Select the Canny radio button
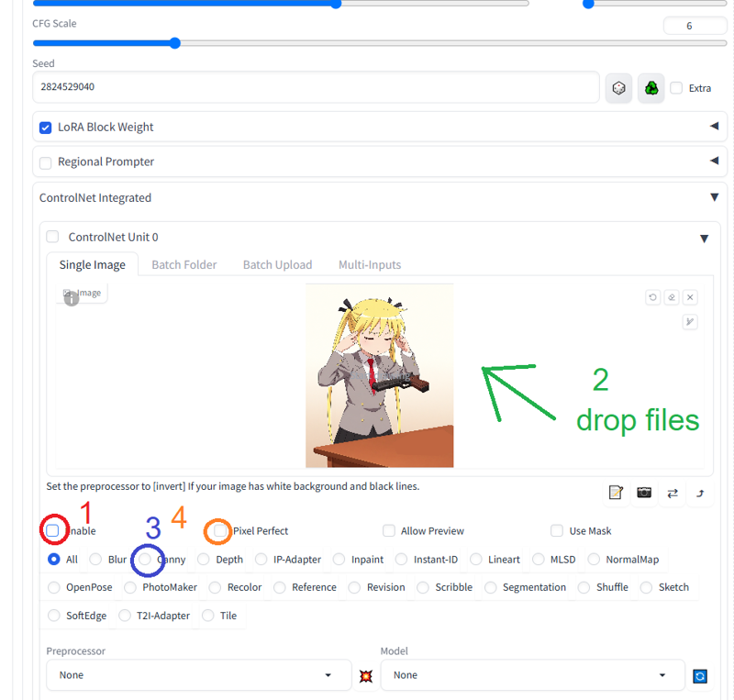This screenshot has width=734, height=700. coord(145,559)
